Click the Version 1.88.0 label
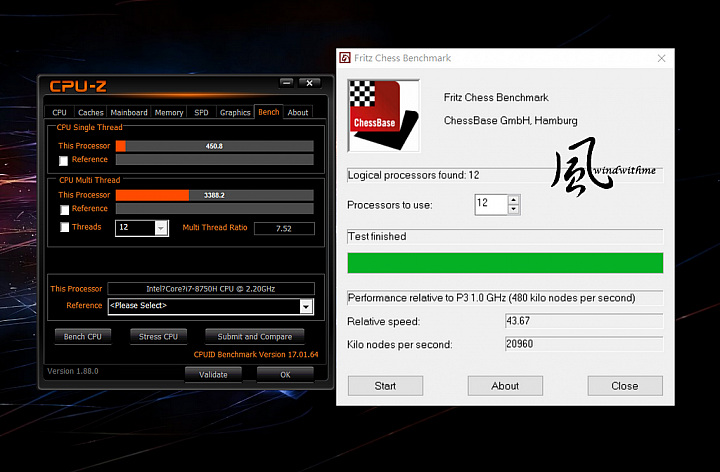This screenshot has width=720, height=472. click(73, 371)
